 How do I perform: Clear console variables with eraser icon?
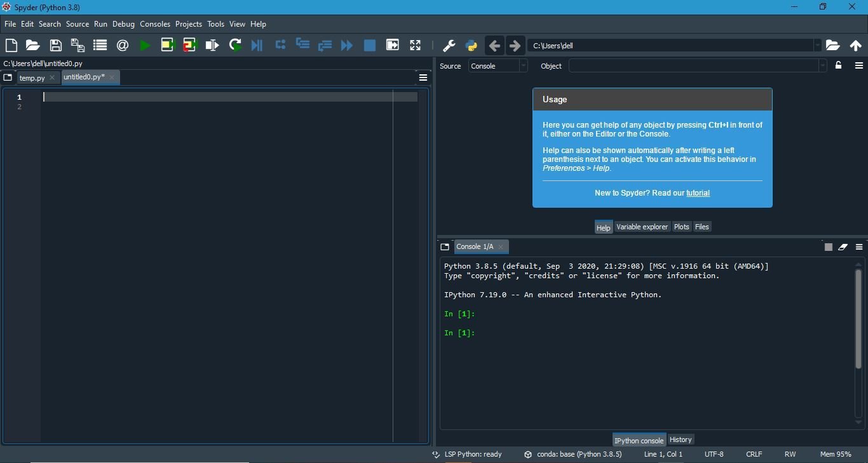(843, 247)
